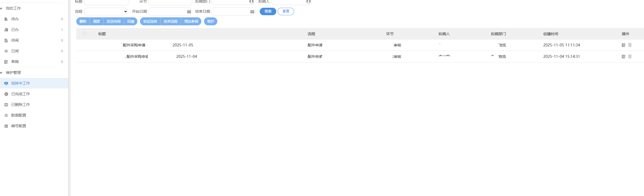The image size is (644, 196).
Task: Click the 已删除工作 sidebar icon
Action: [x=6, y=105]
